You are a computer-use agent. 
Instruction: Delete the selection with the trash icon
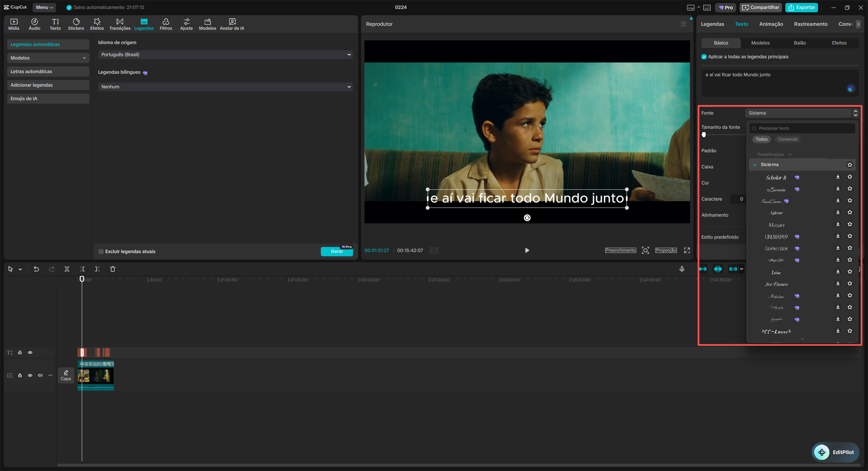(113, 269)
